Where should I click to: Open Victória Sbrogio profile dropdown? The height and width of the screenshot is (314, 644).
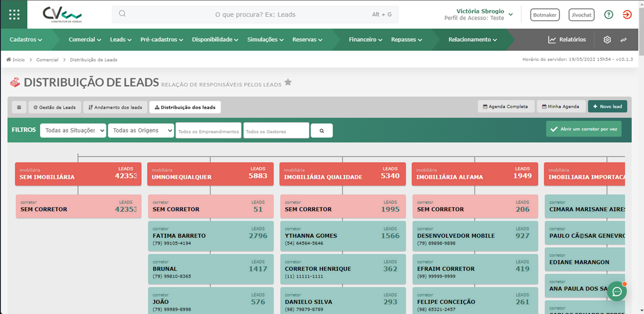(479, 14)
